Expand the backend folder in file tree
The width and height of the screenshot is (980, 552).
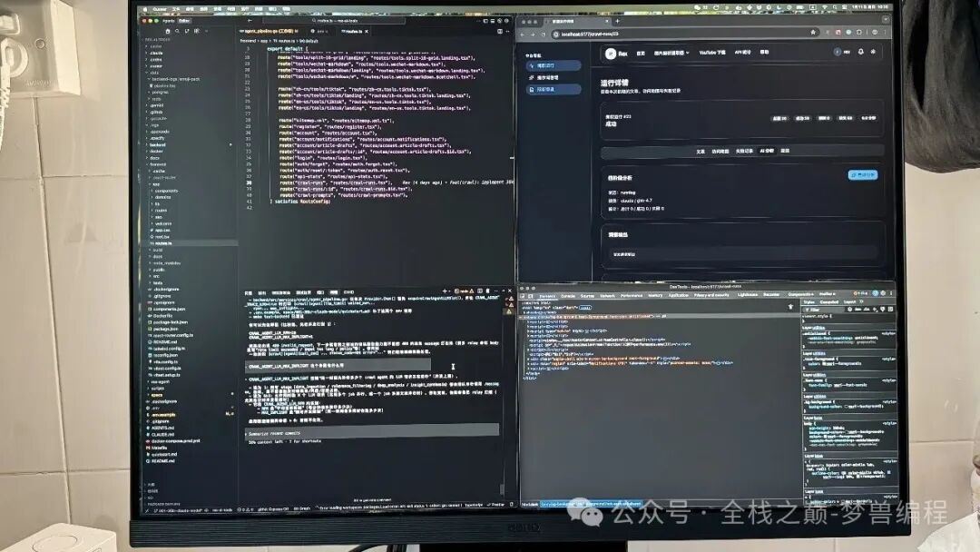[x=157, y=144]
